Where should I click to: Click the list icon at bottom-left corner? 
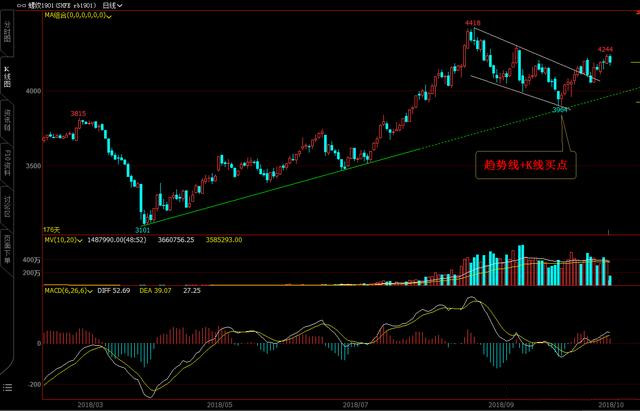click(8, 387)
